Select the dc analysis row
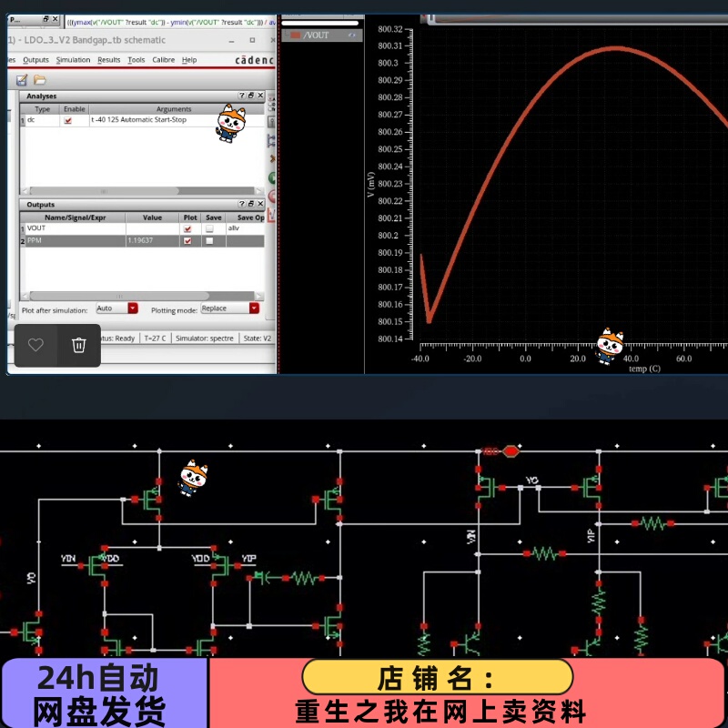 [142, 120]
